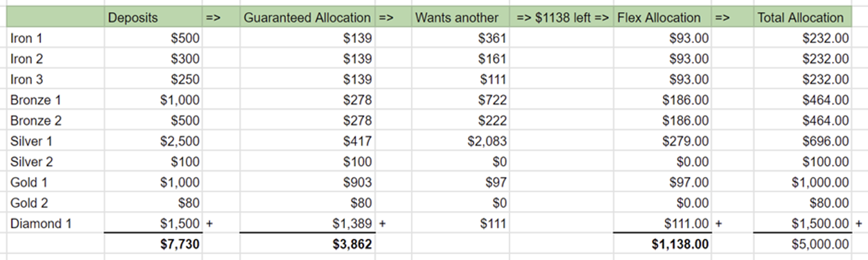868x260 pixels.
Task: Select the $2,500 deposit for Silver 1
Action: click(x=179, y=142)
